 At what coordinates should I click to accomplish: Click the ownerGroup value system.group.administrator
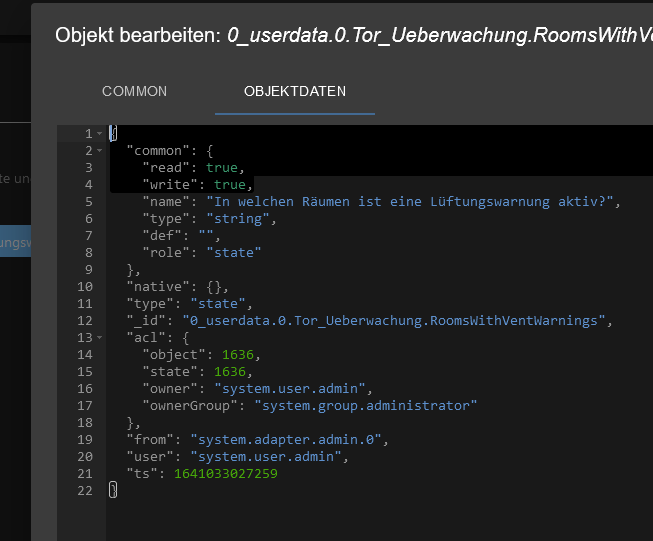(x=366, y=406)
